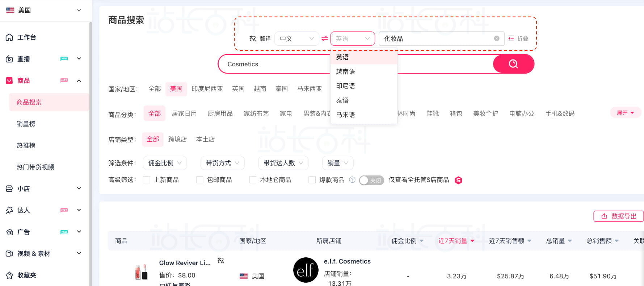Click the 达人 influencer icon
644x286 pixels.
tap(9, 210)
